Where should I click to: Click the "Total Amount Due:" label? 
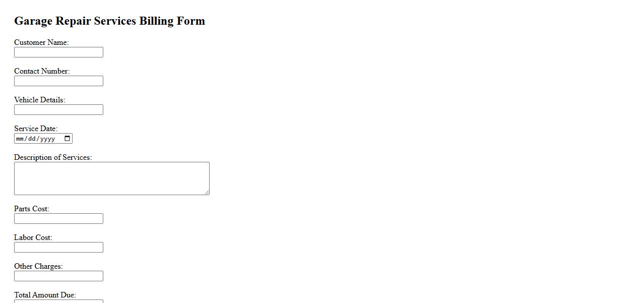[45, 295]
